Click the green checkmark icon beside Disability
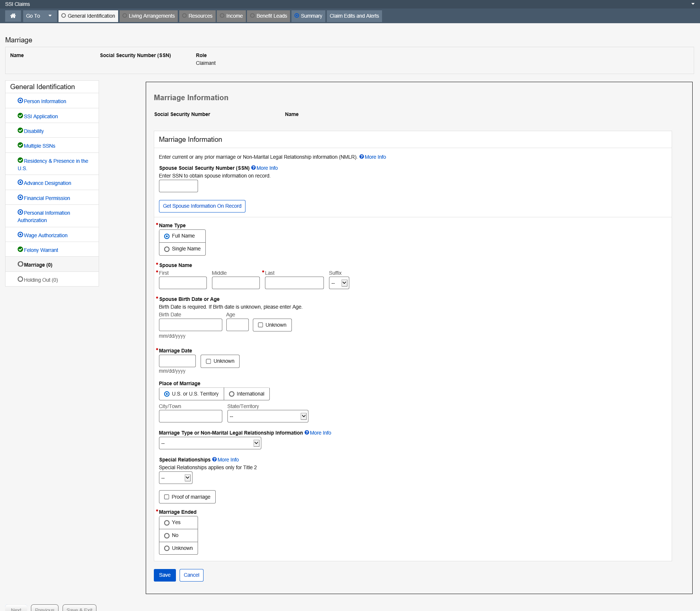This screenshot has height=611, width=700. (20, 130)
